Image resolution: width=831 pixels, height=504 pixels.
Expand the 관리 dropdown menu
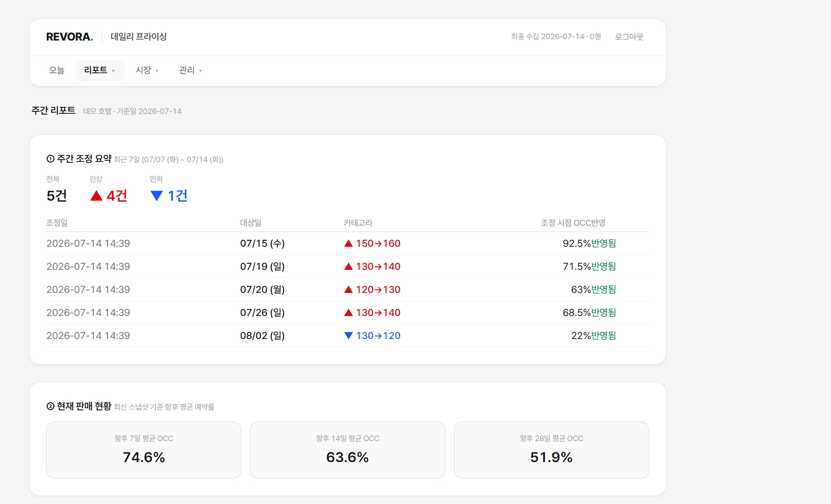click(x=190, y=71)
